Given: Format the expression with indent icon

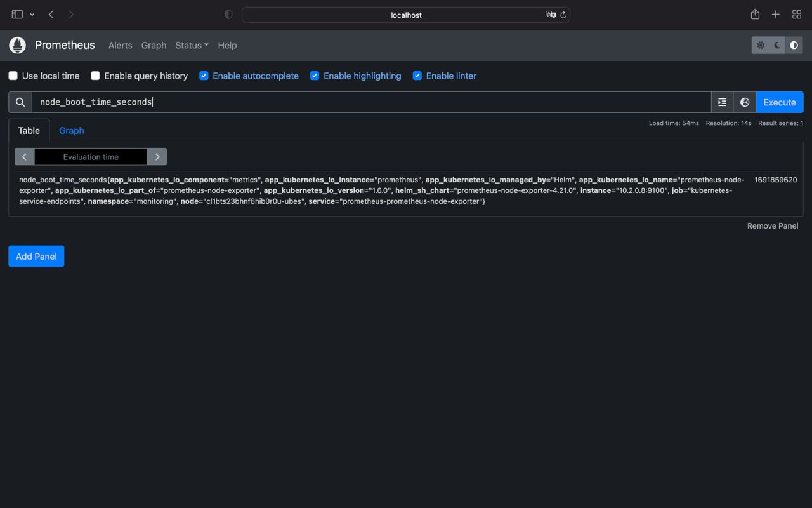Looking at the screenshot, I should coord(722,102).
